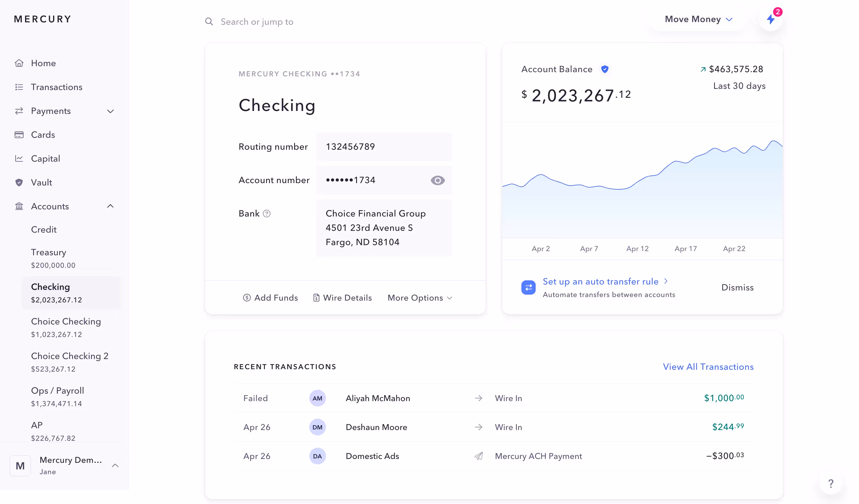Reveal the full account number via eye icon
The image size is (859, 504).
tap(438, 180)
